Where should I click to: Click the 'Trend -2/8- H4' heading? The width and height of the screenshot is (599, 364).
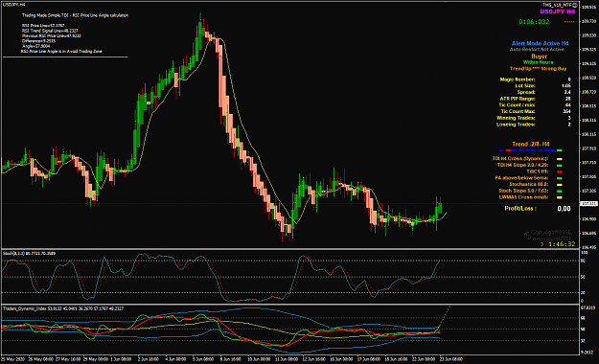[531, 144]
